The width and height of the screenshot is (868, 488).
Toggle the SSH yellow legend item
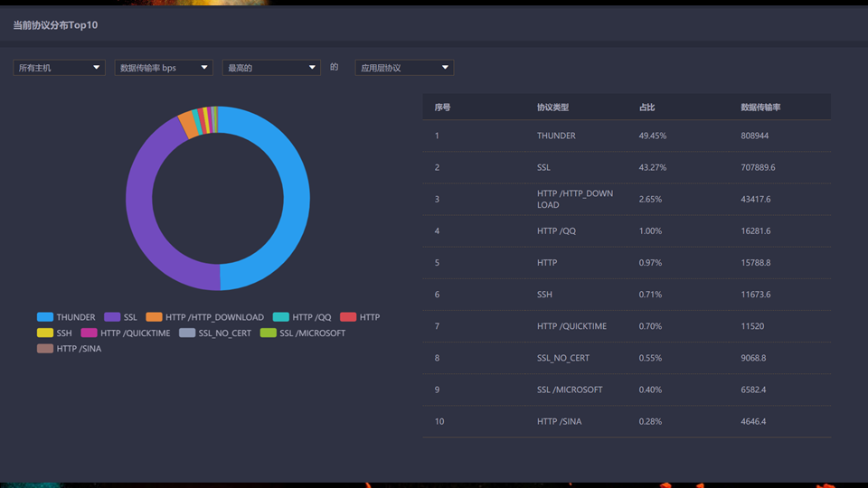[45, 333]
